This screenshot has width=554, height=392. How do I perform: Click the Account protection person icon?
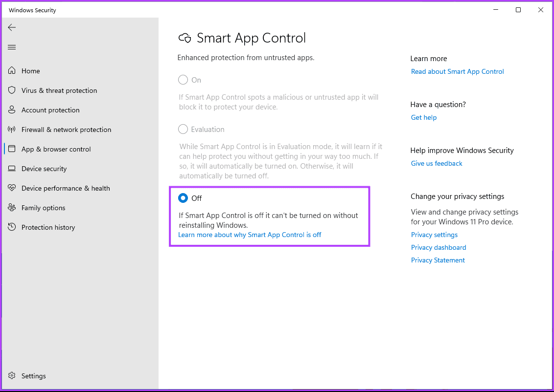[12, 110]
